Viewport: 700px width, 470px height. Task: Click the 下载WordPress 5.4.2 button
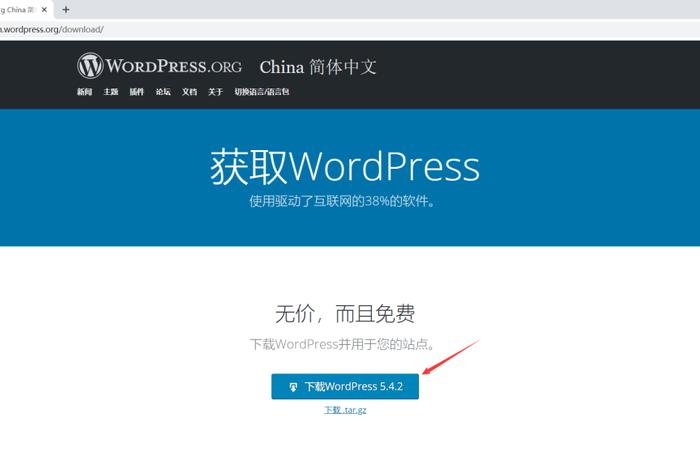(x=345, y=387)
